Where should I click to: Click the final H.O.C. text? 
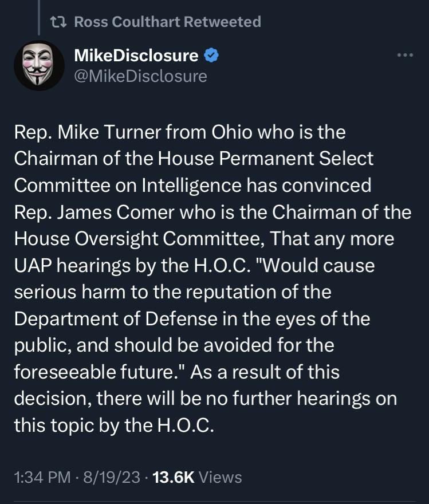tap(186, 426)
